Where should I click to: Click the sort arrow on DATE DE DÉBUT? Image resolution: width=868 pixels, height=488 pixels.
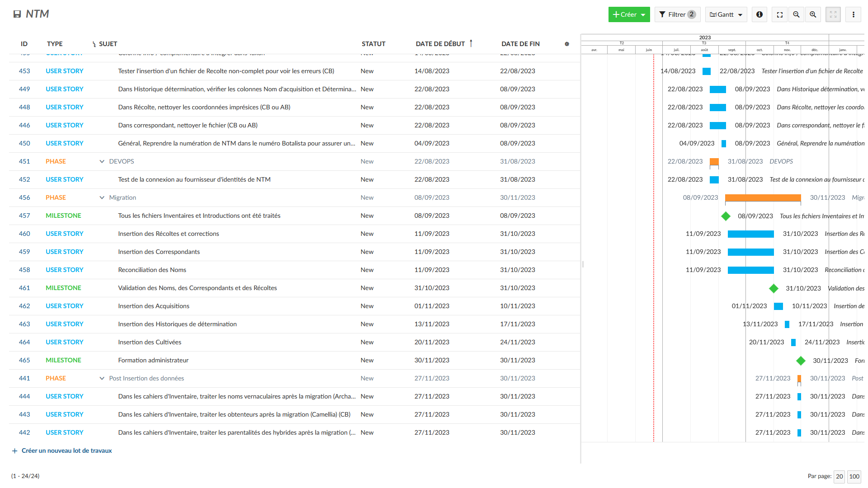click(x=471, y=43)
